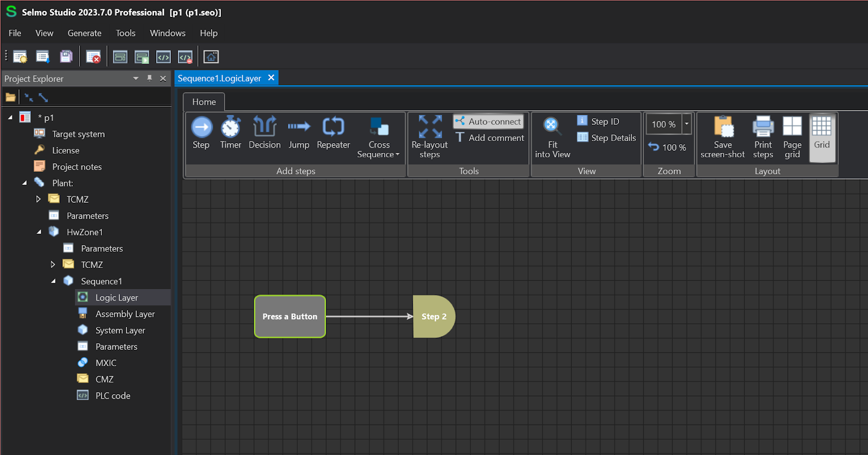This screenshot has width=868, height=455.
Task: Click the save project toolbar icon
Action: (66, 56)
